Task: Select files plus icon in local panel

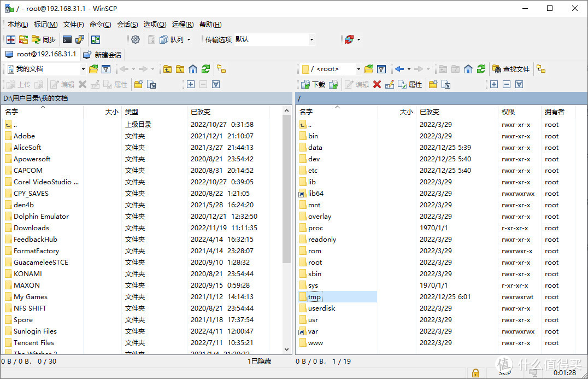Action: click(x=191, y=84)
